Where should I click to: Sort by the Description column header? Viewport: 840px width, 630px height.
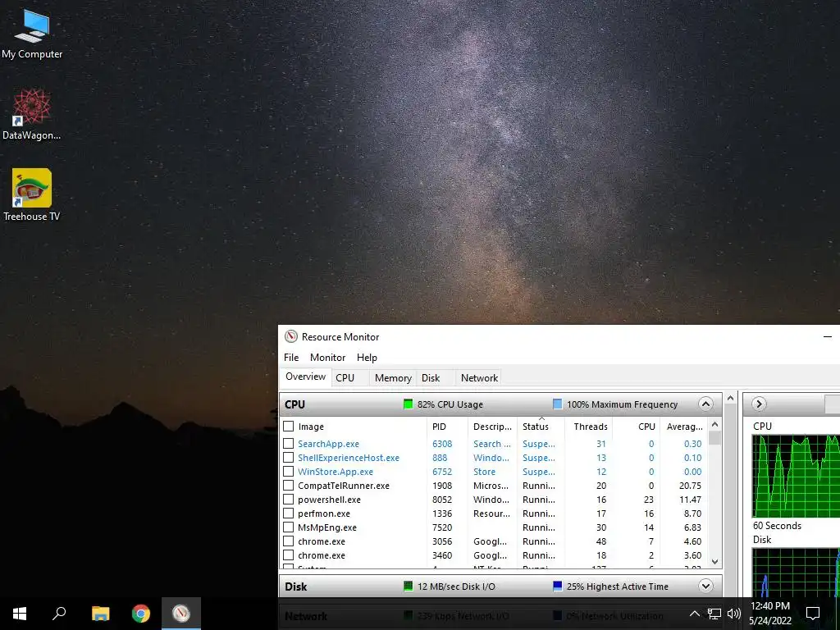click(x=492, y=427)
